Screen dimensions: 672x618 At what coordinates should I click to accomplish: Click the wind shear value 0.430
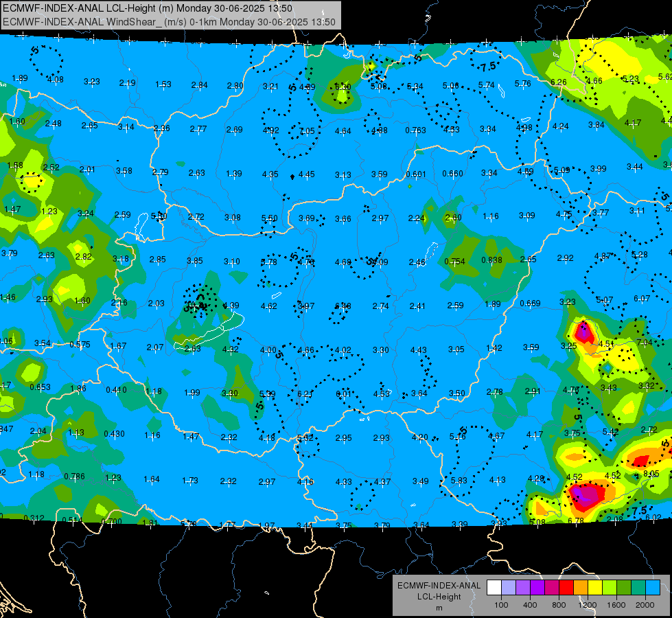click(x=115, y=434)
